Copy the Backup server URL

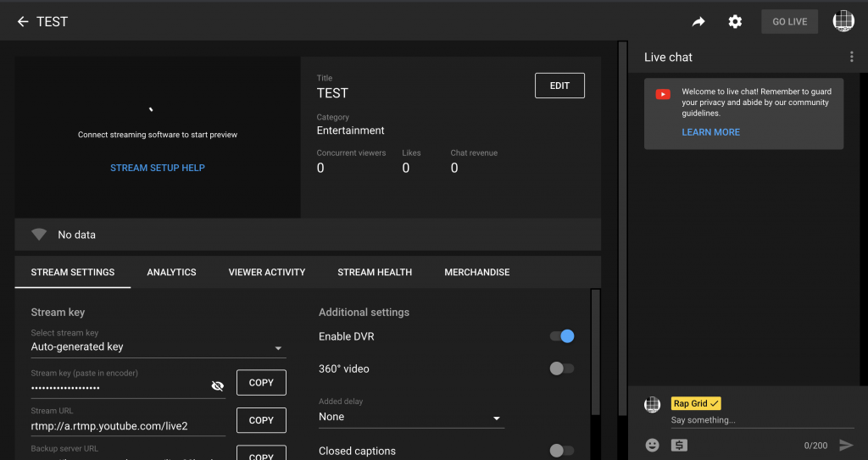[x=261, y=454]
